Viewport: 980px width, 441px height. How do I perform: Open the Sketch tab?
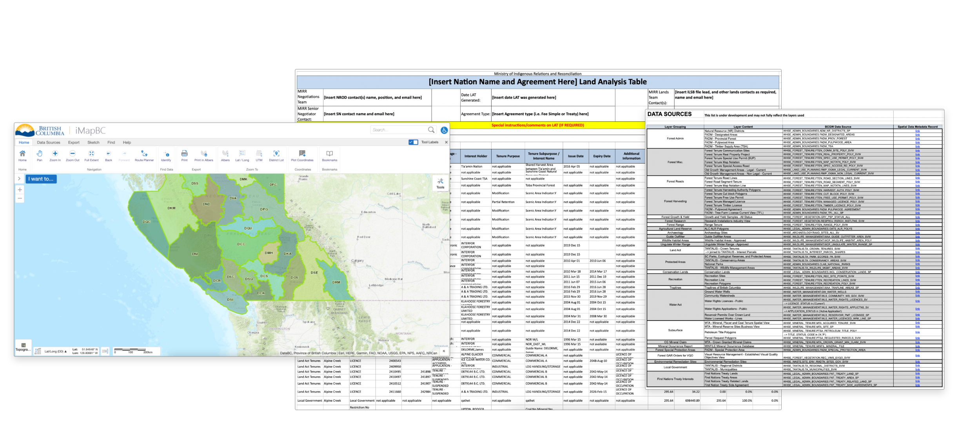tap(93, 142)
